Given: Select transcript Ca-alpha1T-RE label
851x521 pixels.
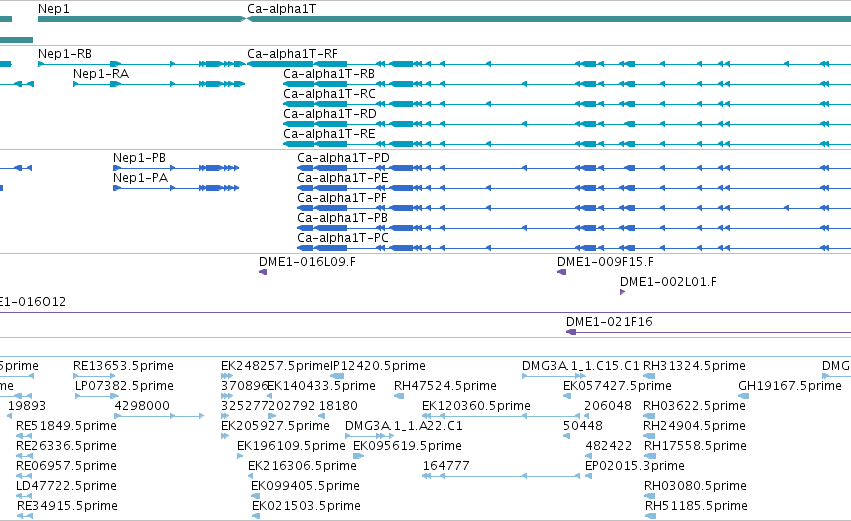Looking at the screenshot, I should pos(329,134).
